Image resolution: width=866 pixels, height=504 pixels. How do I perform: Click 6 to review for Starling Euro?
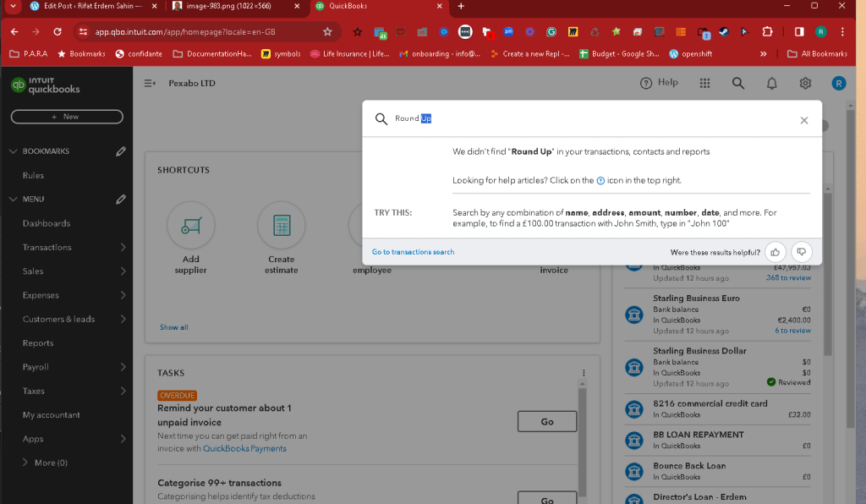click(x=792, y=331)
